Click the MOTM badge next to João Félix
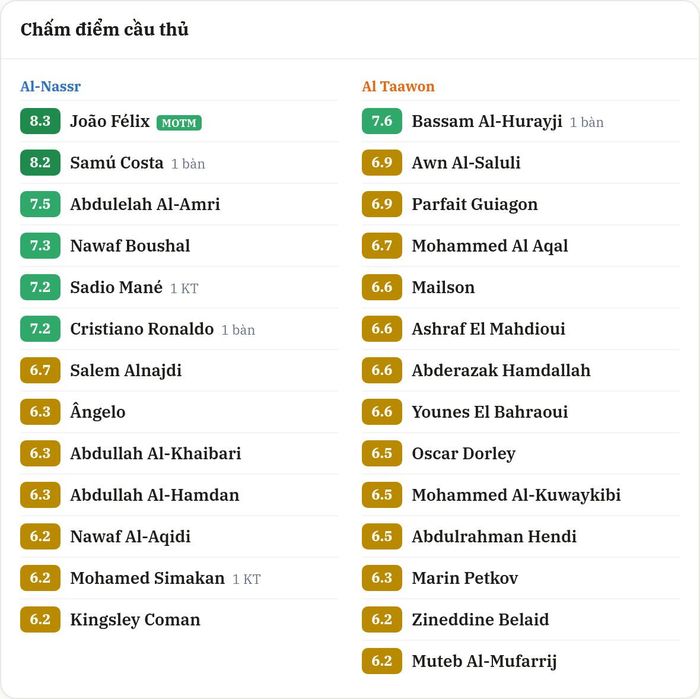 179,123
